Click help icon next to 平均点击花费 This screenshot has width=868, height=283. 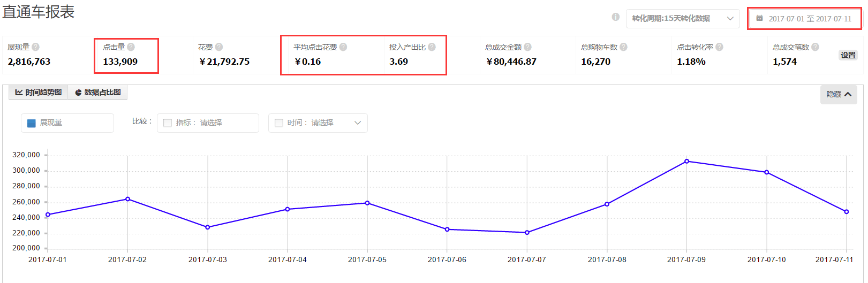(343, 47)
